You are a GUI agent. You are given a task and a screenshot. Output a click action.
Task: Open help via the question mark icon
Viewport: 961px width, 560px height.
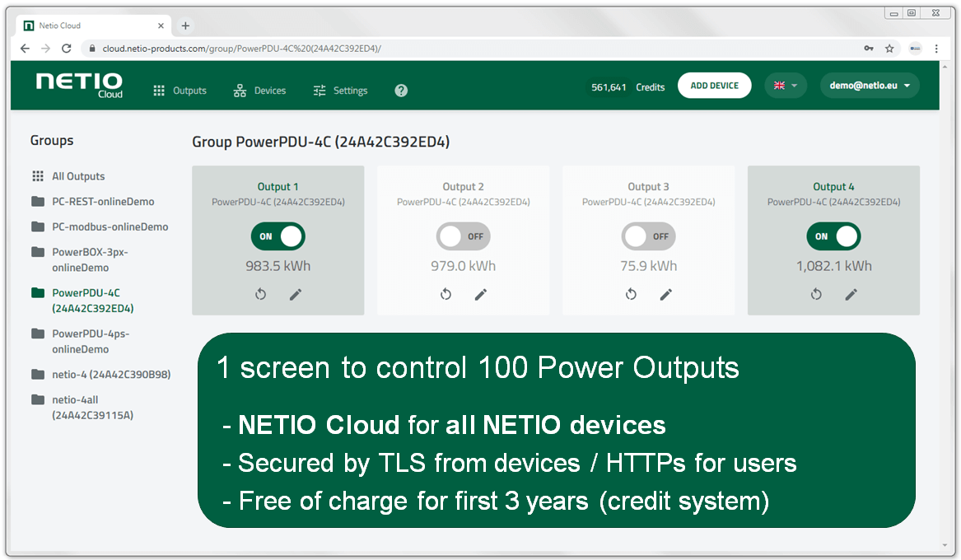[x=401, y=91]
